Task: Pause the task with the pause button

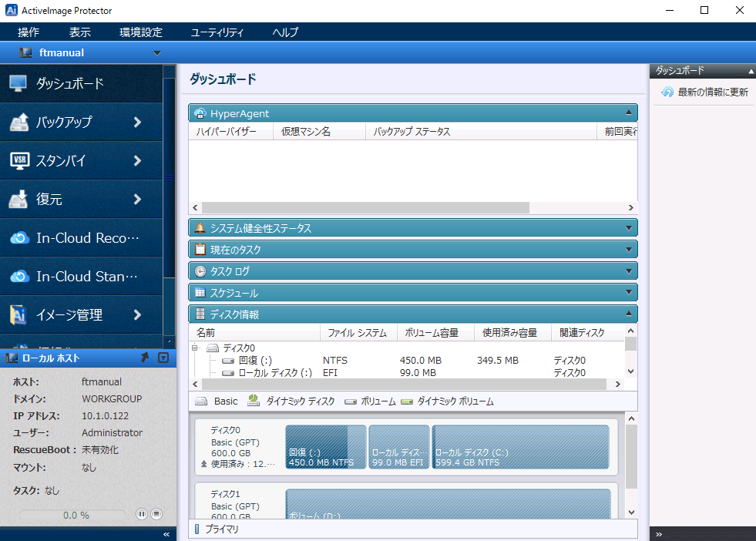Action: click(x=141, y=514)
